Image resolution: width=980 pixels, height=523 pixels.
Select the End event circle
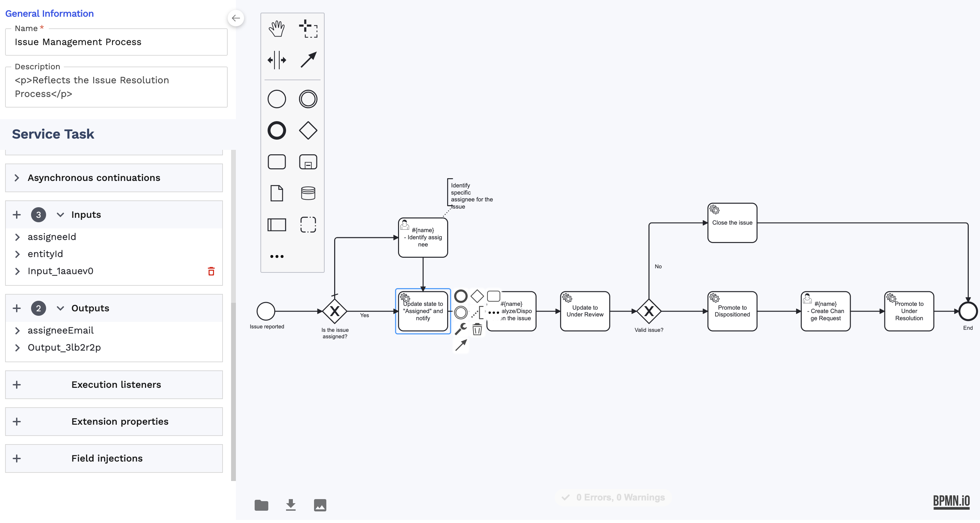tap(968, 311)
